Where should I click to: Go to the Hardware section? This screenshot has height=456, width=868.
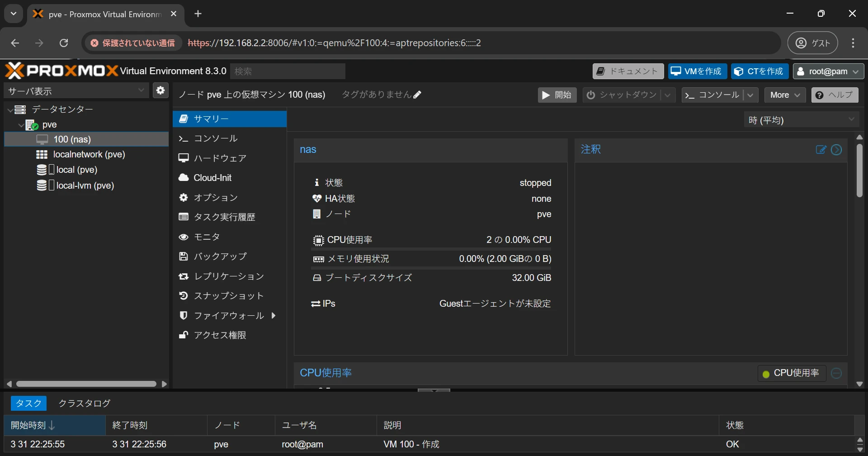[x=230, y=158]
